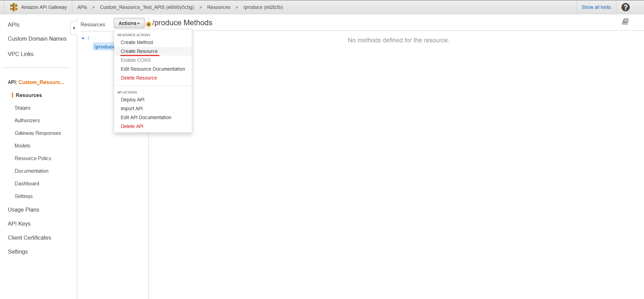Choose Create Resource in the Actions menu
Screen dimensions: 644x299
153,51
